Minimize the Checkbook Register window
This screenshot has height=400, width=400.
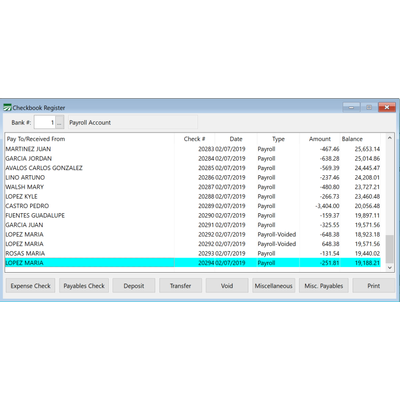pyautogui.click(x=351, y=107)
